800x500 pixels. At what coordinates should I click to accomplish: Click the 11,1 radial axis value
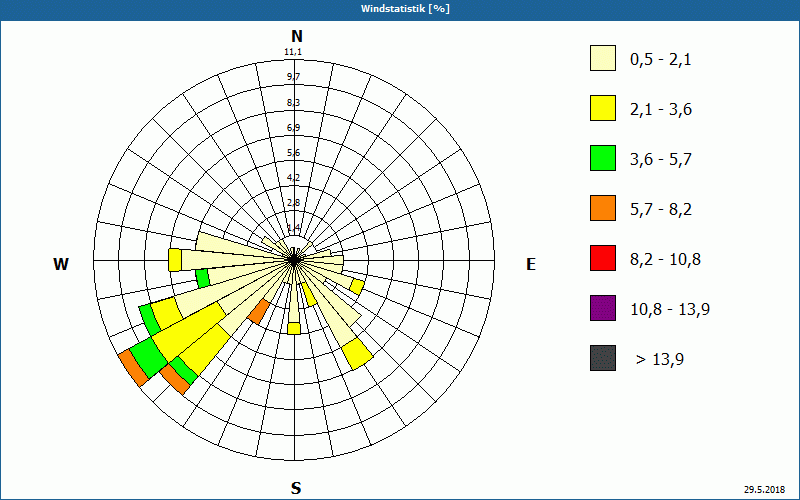(x=293, y=52)
